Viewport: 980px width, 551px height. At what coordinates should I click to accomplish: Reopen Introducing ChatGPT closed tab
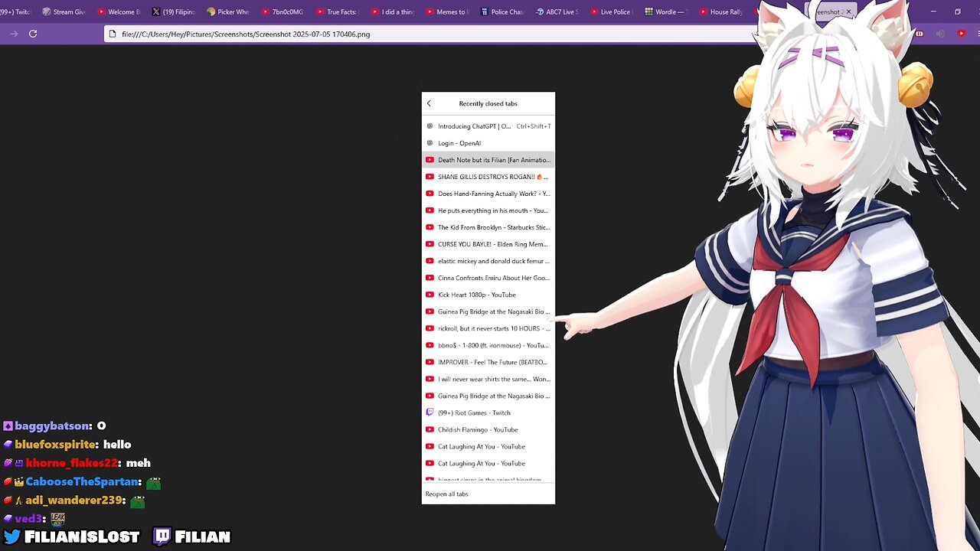point(488,126)
